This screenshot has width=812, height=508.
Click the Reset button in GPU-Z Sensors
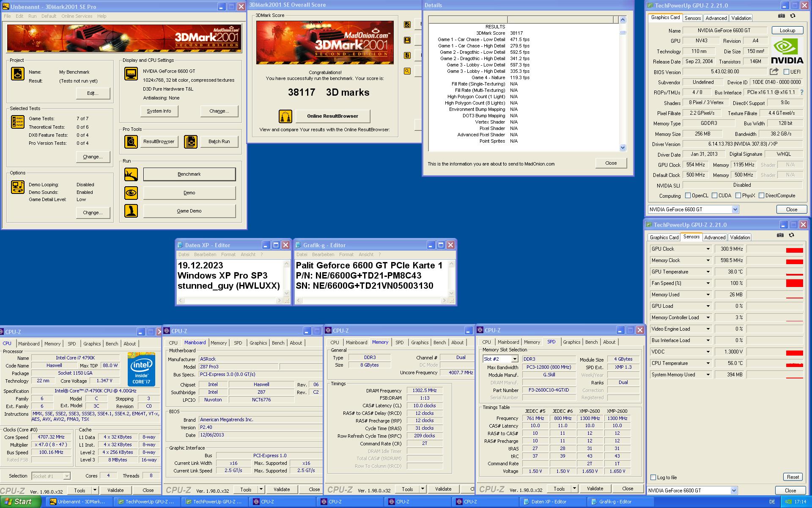[x=793, y=477]
